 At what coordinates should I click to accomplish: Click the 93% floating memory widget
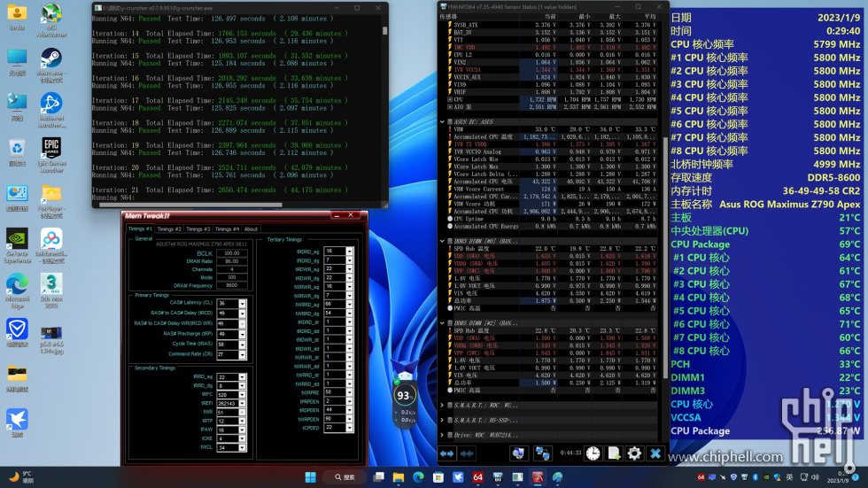tap(405, 396)
